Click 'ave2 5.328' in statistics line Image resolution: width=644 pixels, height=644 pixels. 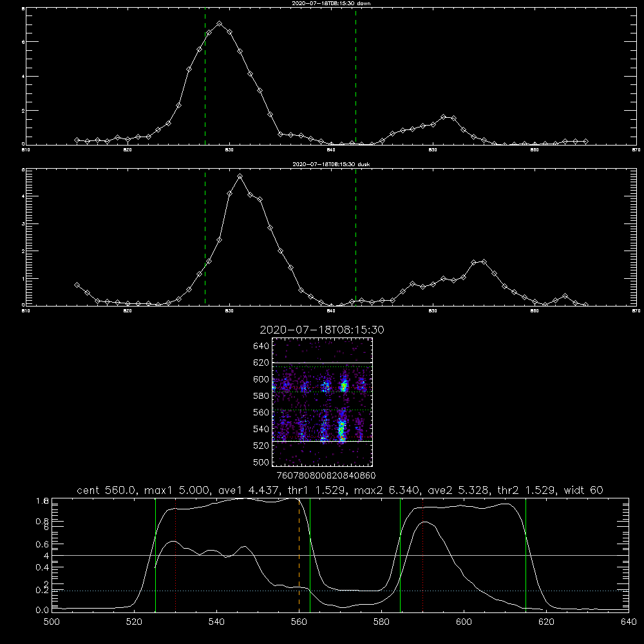coord(458,490)
